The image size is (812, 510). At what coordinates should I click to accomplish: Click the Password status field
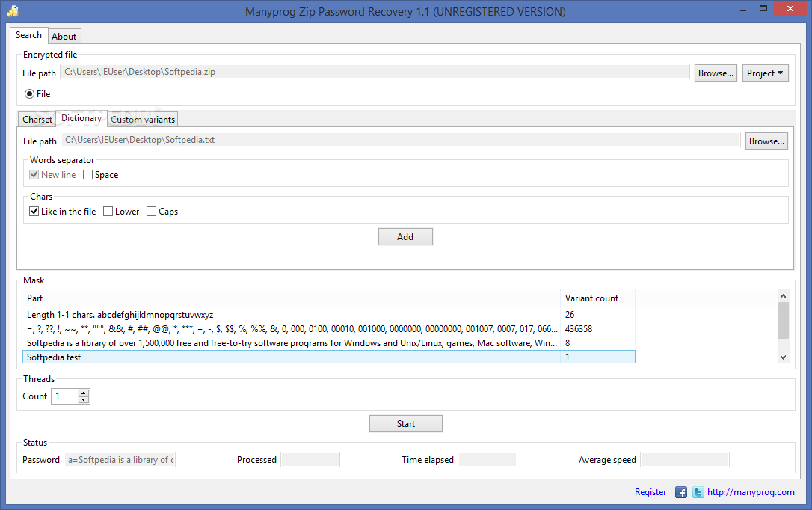[x=120, y=460]
